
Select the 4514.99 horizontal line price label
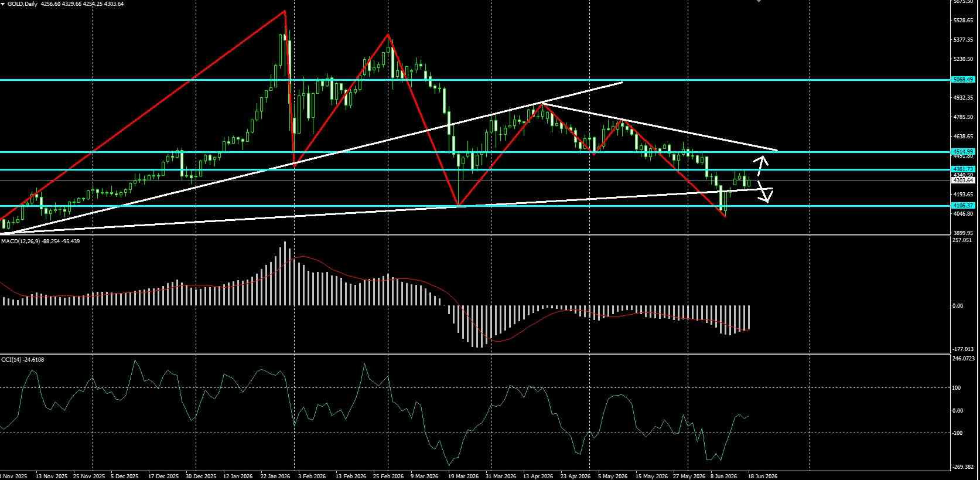tap(964, 152)
